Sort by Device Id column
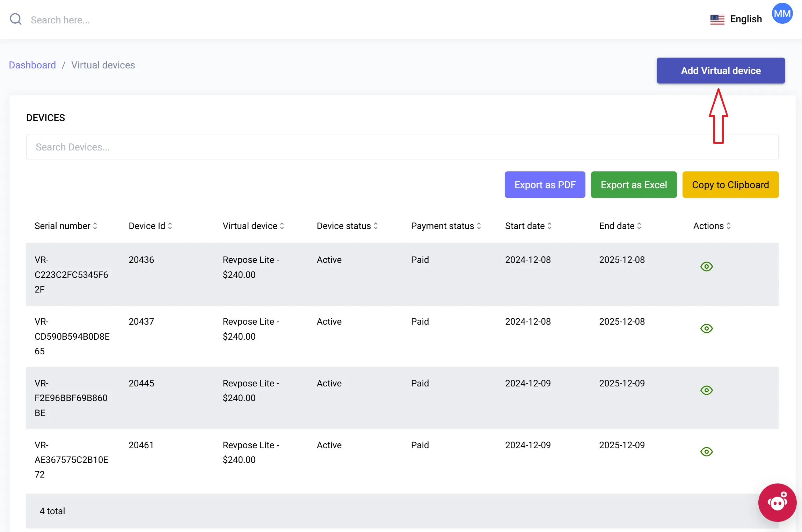Image resolution: width=802 pixels, height=532 pixels. pyautogui.click(x=150, y=226)
